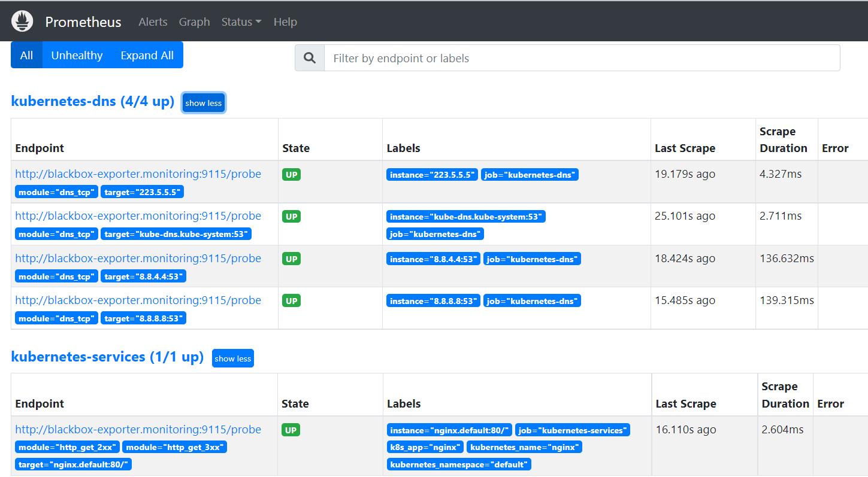Open the Alerts page
Viewport: 868px width, 477px height.
coord(153,22)
